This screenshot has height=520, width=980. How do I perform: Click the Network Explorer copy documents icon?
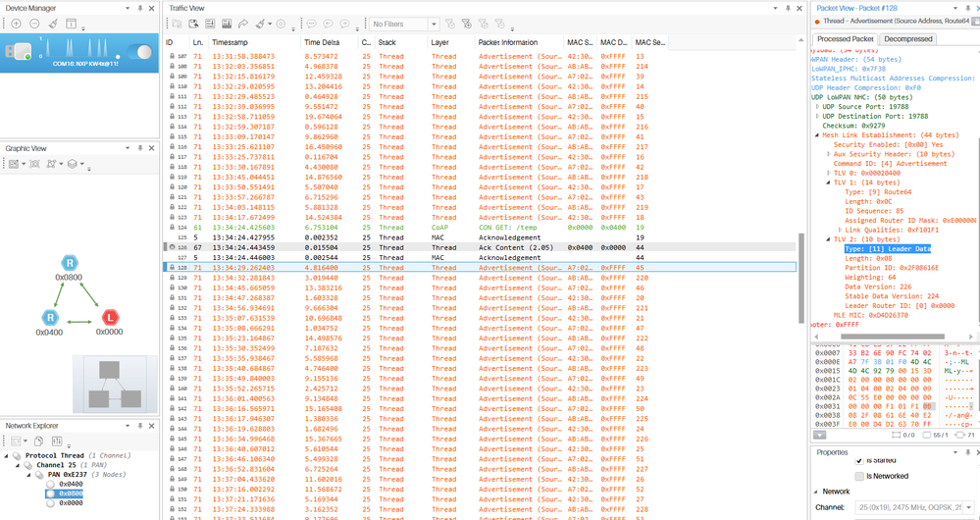click(x=38, y=442)
